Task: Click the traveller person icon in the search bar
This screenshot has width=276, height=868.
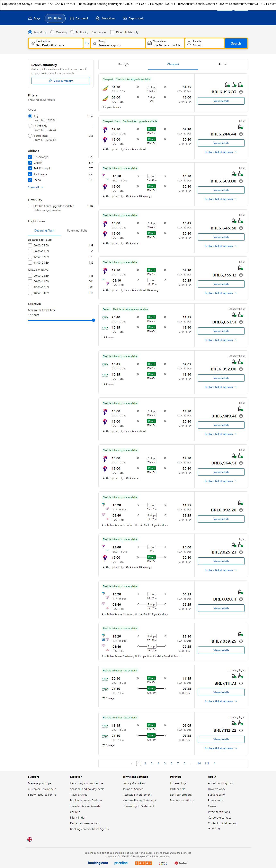Action: click(189, 44)
